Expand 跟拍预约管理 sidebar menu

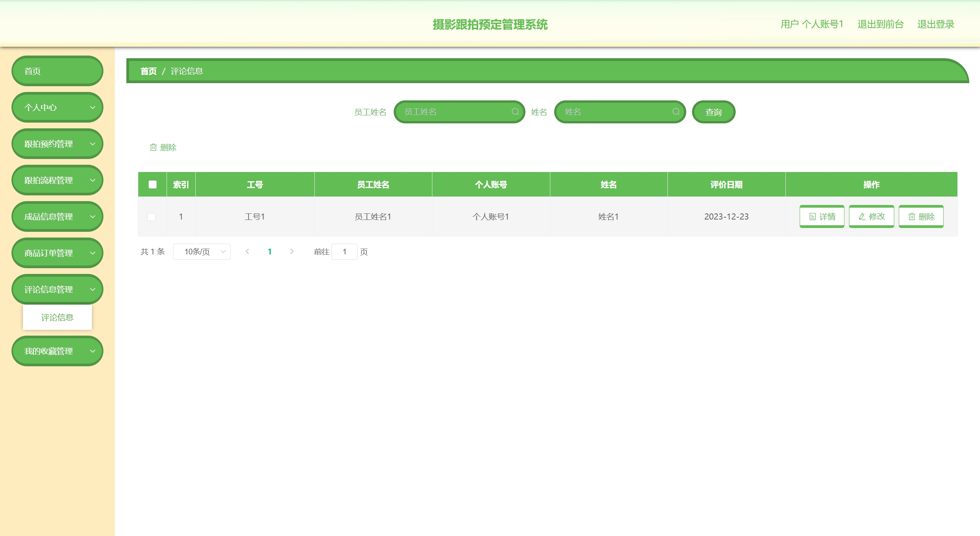click(57, 144)
